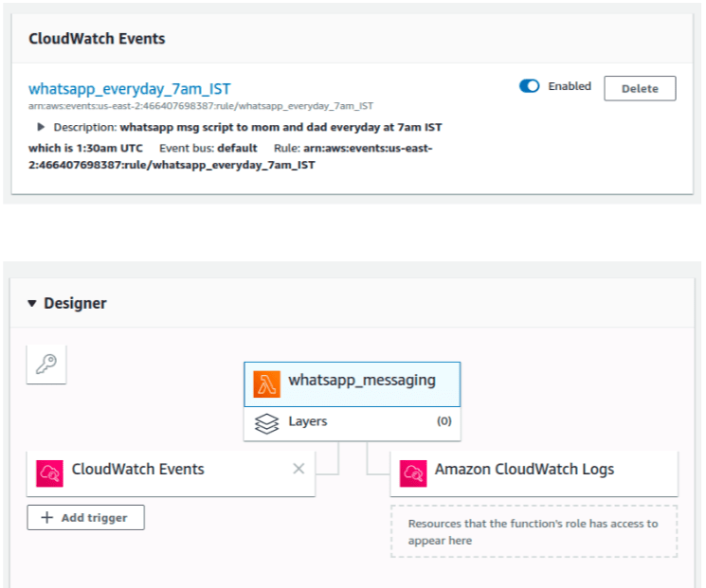
Task: Click the Lambda function icon
Action: pos(266,384)
